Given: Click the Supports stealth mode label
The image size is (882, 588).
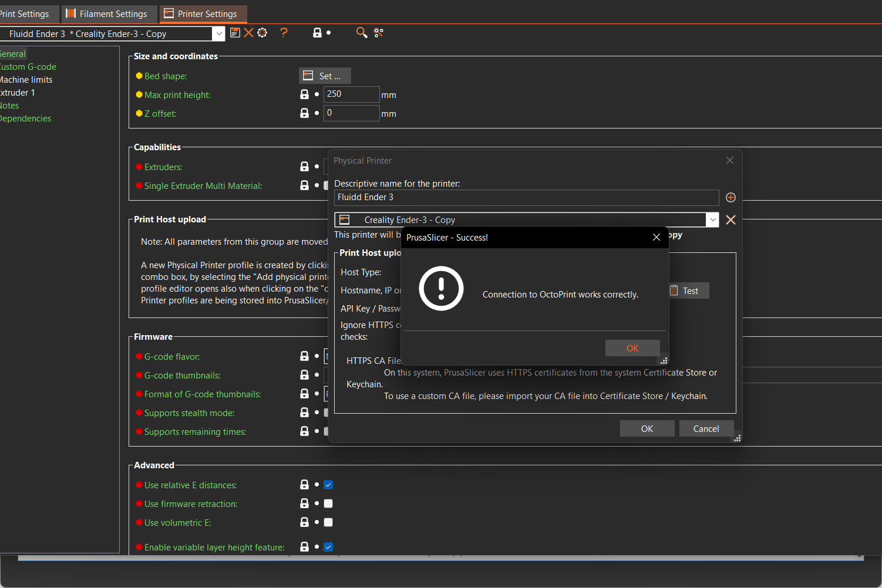Looking at the screenshot, I should coord(189,413).
